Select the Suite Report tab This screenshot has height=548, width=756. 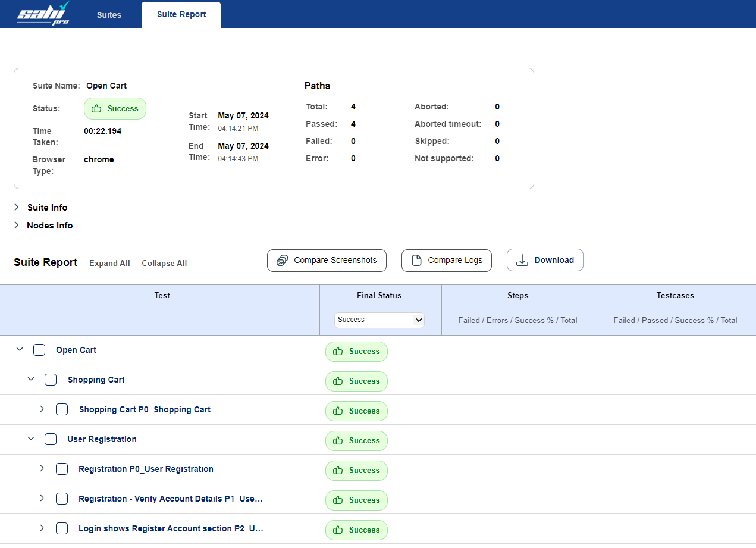pyautogui.click(x=181, y=15)
